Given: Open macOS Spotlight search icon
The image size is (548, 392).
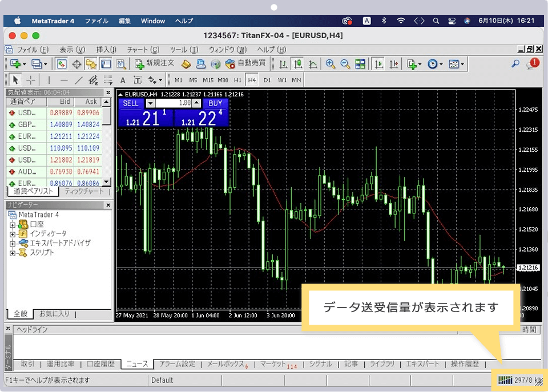Looking at the screenshot, I should pyautogui.click(x=436, y=21).
